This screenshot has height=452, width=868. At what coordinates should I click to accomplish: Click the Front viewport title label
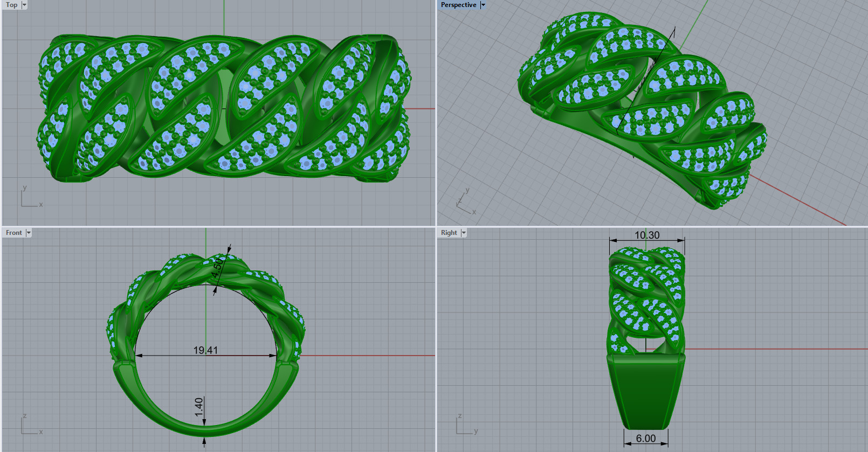[x=14, y=233]
